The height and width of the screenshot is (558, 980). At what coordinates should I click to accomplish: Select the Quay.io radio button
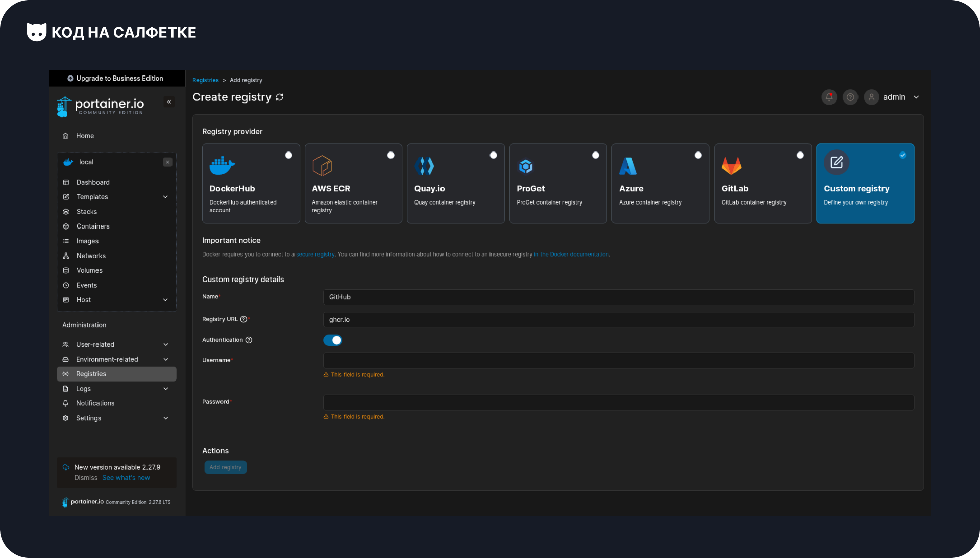click(x=493, y=155)
